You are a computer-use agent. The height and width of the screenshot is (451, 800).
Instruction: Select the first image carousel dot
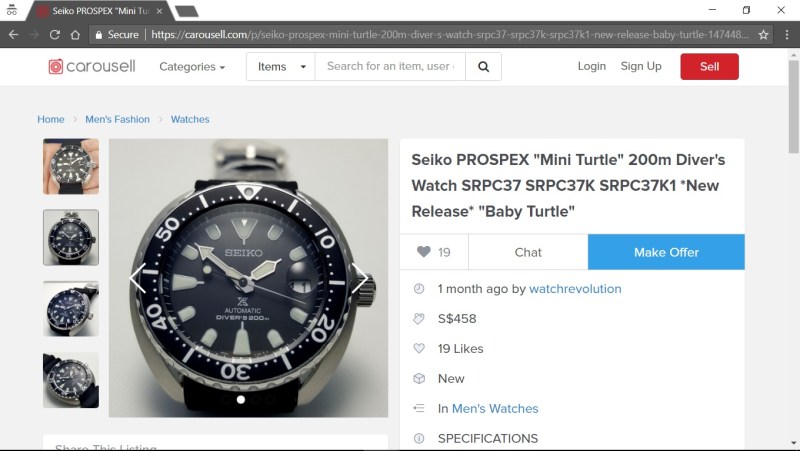point(241,400)
